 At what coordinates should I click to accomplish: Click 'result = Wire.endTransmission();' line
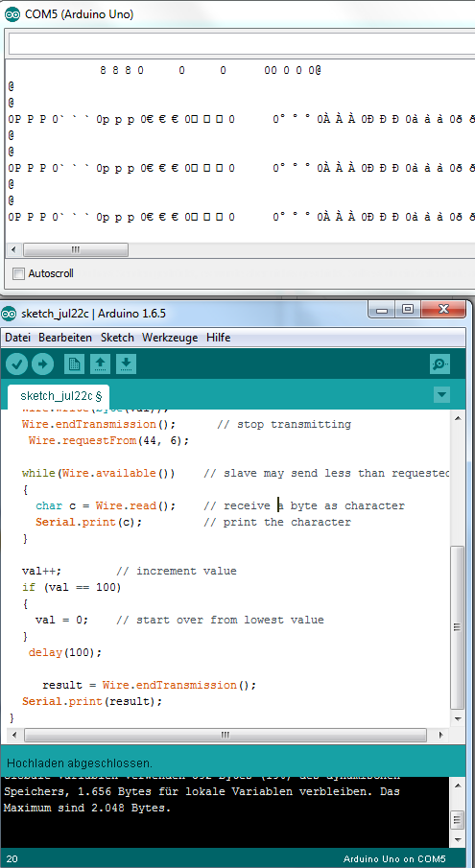[x=150, y=686]
